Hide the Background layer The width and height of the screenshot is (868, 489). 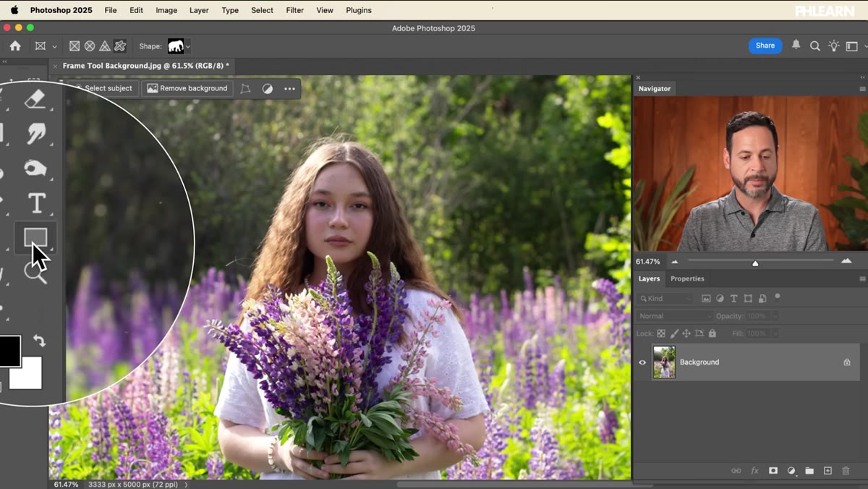tap(642, 362)
